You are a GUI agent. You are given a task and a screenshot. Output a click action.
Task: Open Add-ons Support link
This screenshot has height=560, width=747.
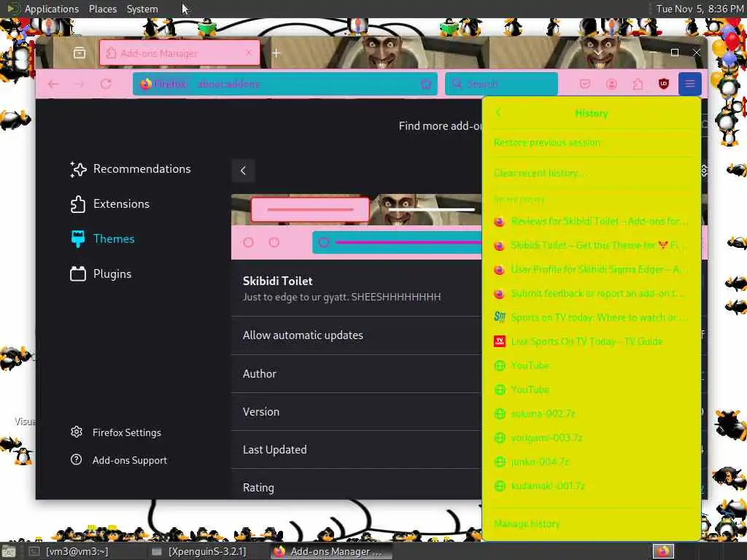click(x=119, y=461)
